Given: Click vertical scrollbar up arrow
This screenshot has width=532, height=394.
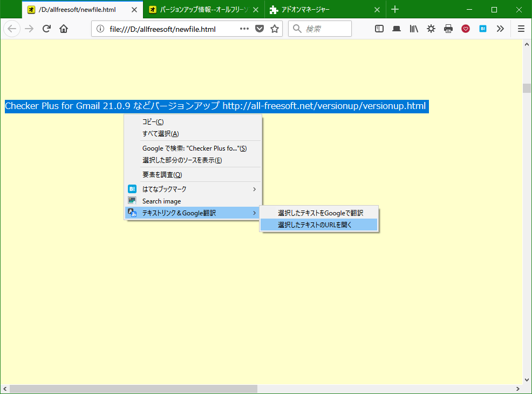Looking at the screenshot, I should [x=527, y=44].
